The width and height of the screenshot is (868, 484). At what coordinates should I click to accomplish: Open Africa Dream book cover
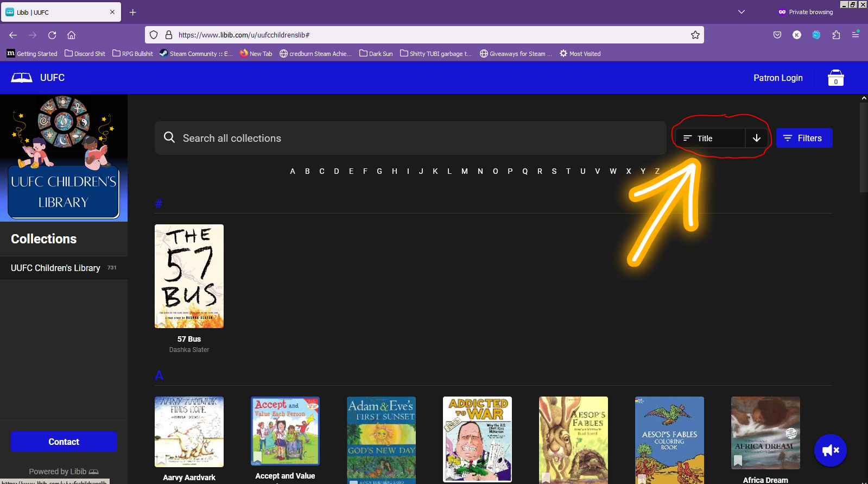click(765, 433)
